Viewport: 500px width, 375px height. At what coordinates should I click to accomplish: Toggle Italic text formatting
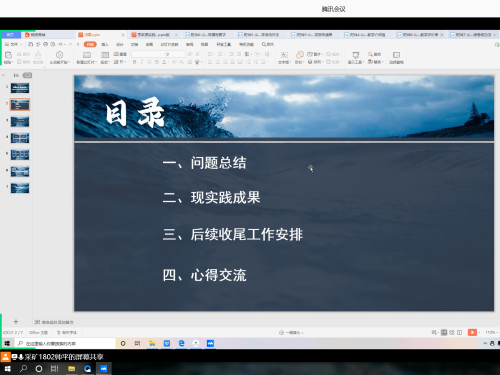click(142, 62)
